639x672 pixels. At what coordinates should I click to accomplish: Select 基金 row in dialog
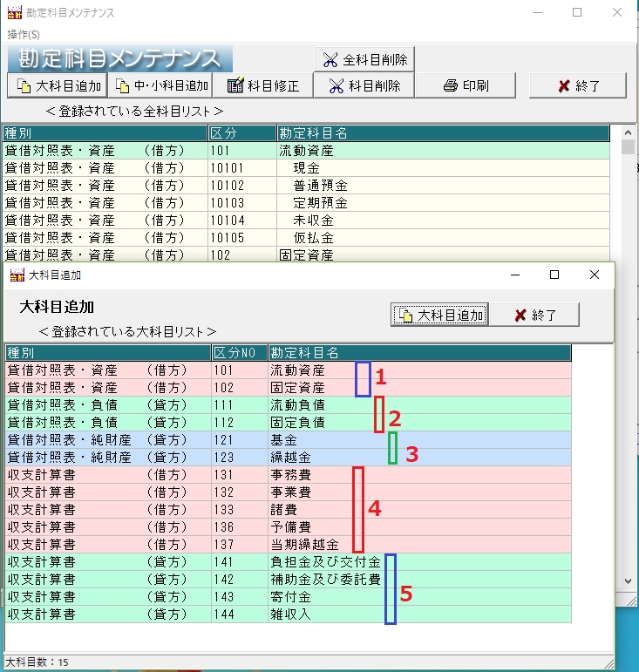coord(288,440)
